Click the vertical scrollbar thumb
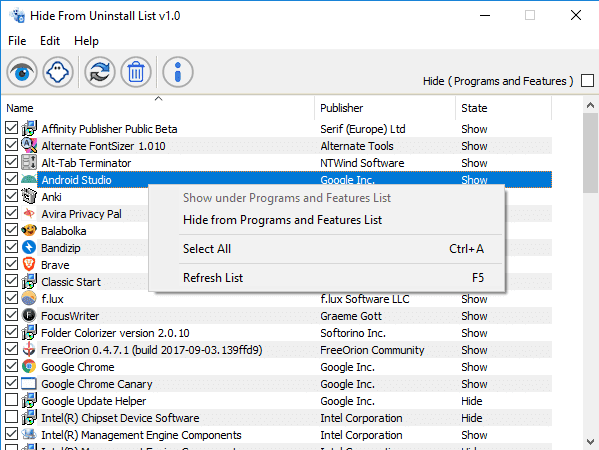 [590, 153]
